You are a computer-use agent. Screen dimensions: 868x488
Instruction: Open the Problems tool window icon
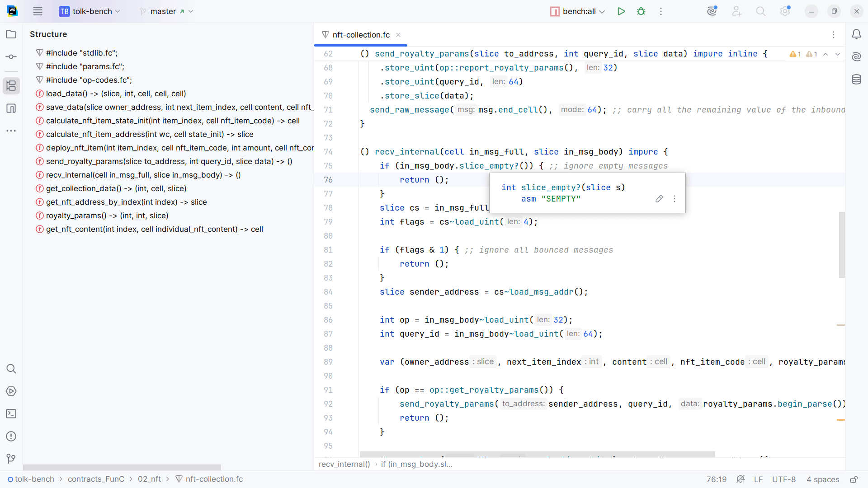[11, 436]
